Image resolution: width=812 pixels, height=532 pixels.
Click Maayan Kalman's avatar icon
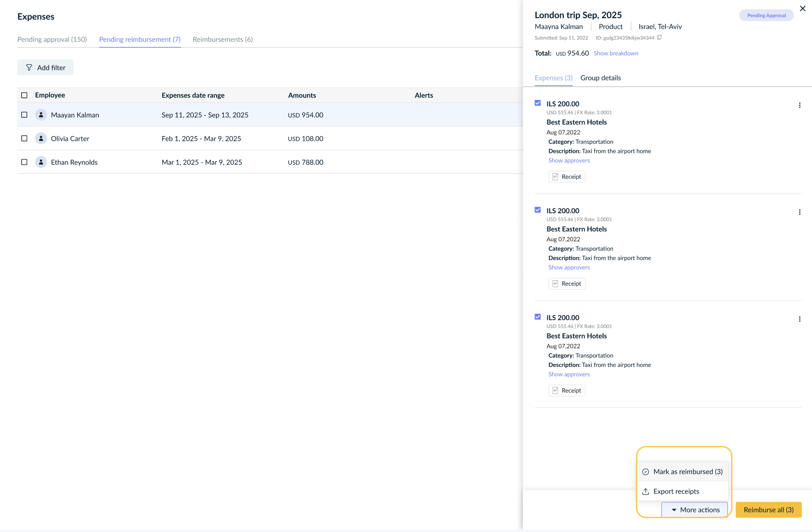pyautogui.click(x=41, y=115)
